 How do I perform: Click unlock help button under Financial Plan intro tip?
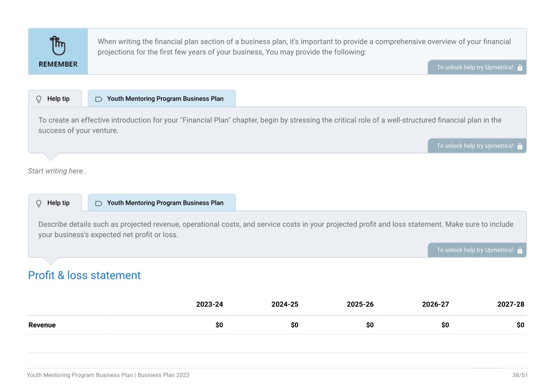[477, 146]
